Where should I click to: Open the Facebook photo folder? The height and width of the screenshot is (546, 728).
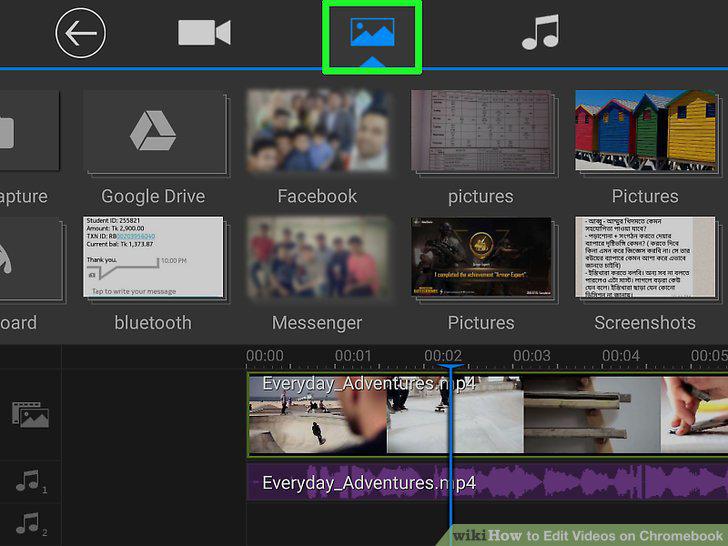tap(318, 131)
